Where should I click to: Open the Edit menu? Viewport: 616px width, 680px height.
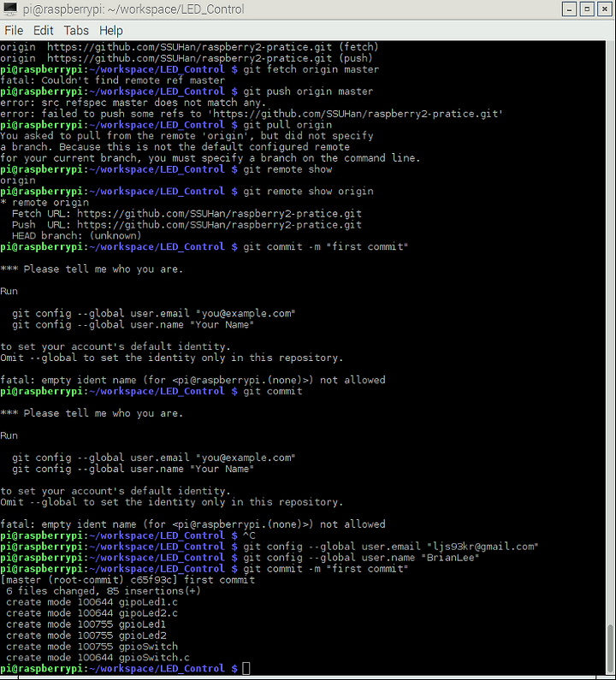[x=43, y=30]
